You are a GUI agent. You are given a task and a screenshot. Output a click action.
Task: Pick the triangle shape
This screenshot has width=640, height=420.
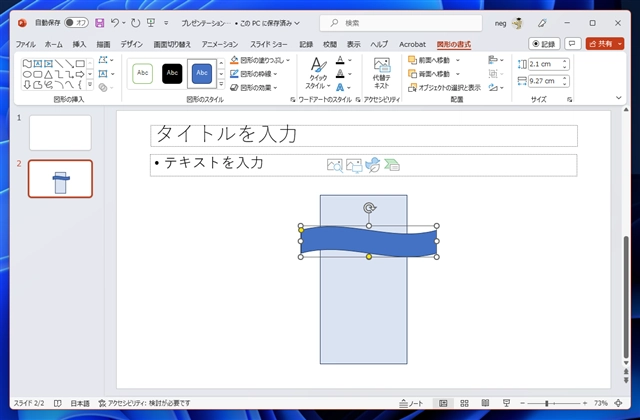[49, 74]
